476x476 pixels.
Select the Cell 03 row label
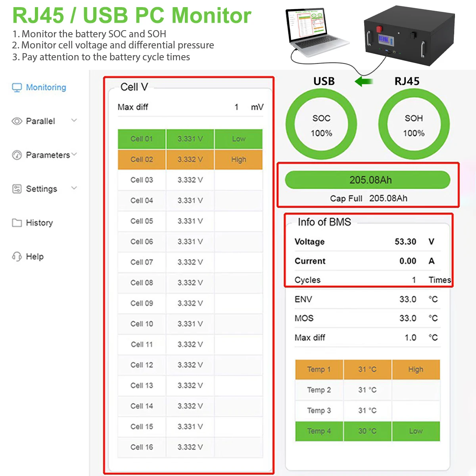coord(142,180)
